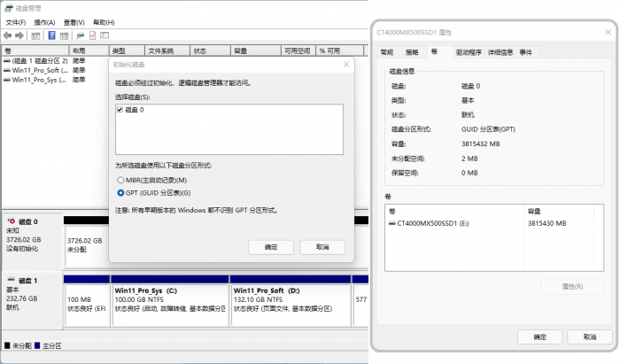Click 确定 in the initialize disk dialog

271,247
